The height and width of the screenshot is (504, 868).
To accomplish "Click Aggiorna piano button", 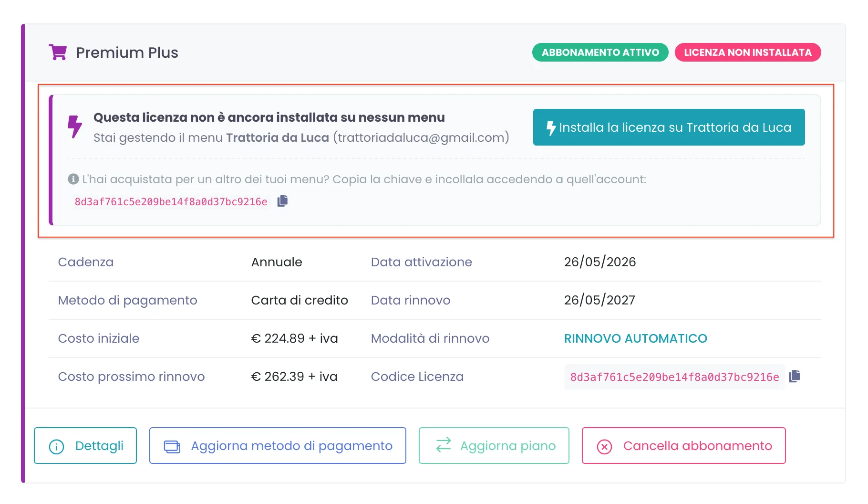I will (494, 446).
